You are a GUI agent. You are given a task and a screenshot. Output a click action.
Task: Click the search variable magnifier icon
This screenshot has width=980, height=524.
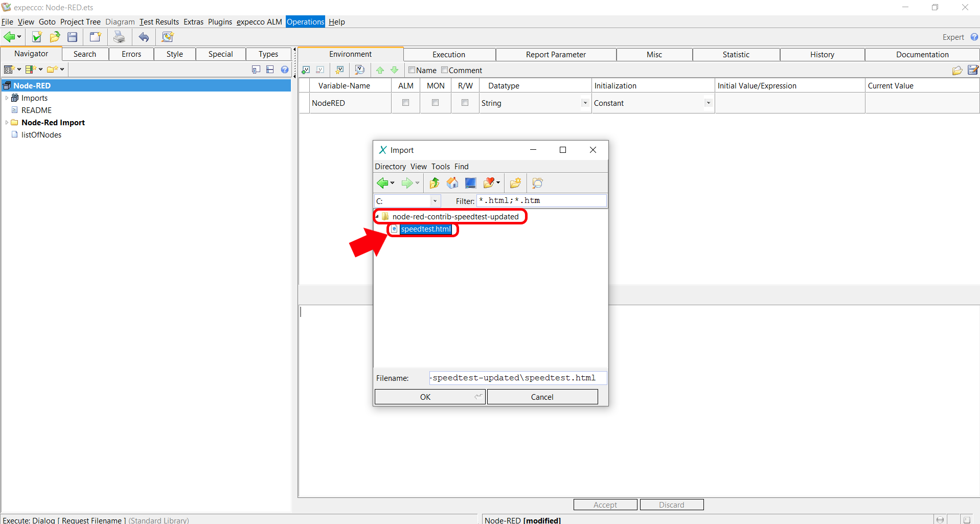360,70
